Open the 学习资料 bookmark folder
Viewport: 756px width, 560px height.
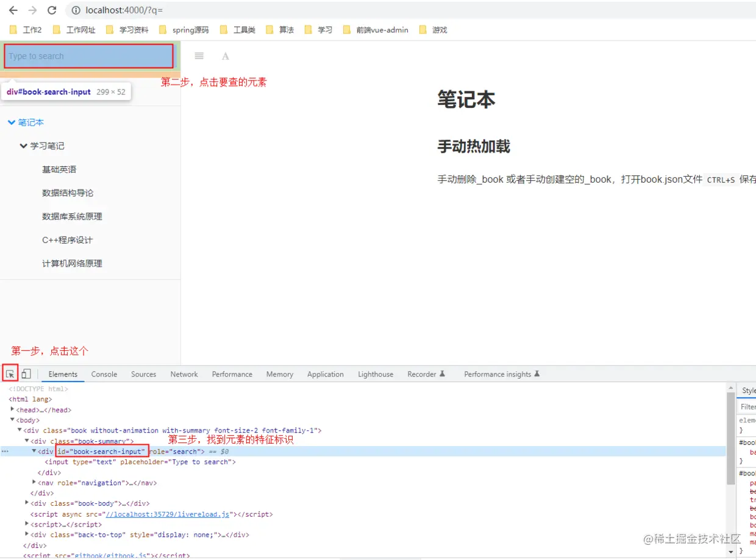[127, 29]
